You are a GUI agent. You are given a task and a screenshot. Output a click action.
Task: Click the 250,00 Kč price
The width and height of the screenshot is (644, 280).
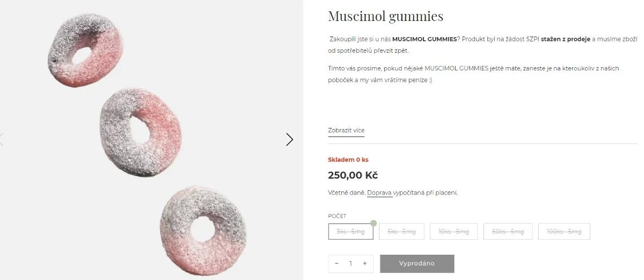pyautogui.click(x=353, y=175)
